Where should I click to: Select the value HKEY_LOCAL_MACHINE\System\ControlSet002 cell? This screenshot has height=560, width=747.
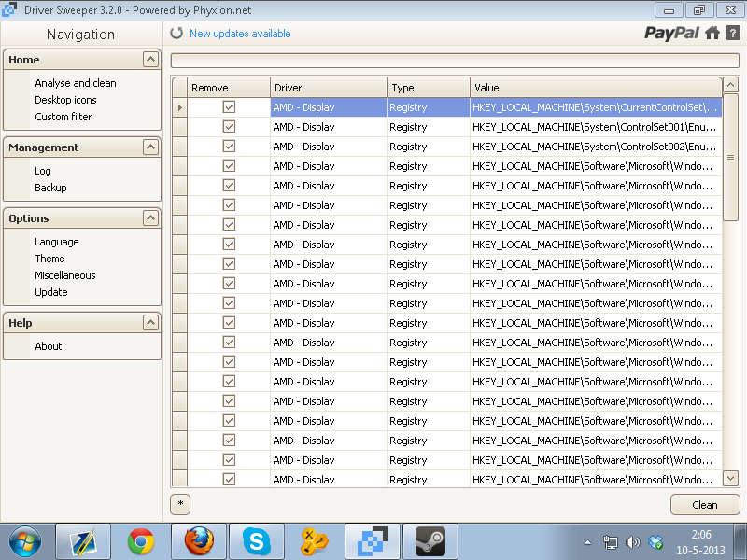tap(596, 147)
